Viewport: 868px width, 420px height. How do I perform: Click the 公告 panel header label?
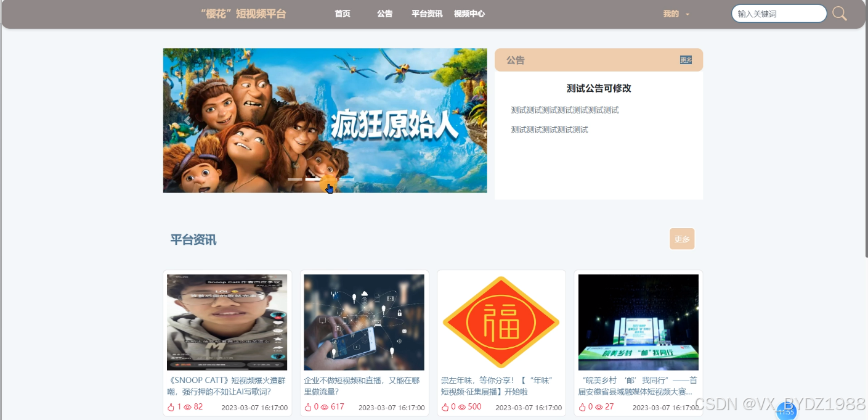point(516,60)
